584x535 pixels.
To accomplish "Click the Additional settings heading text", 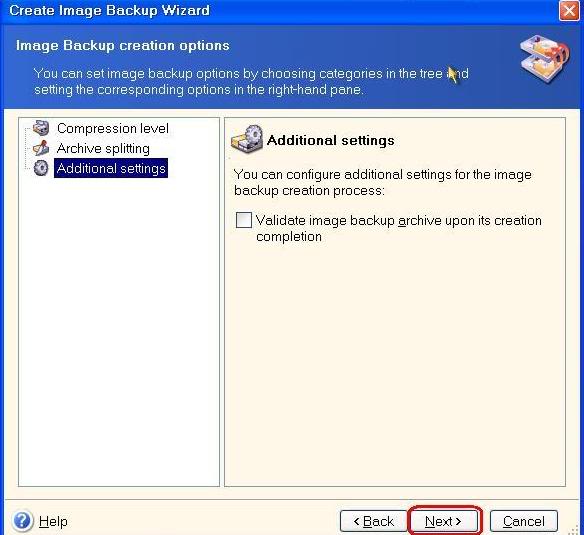I will (331, 140).
